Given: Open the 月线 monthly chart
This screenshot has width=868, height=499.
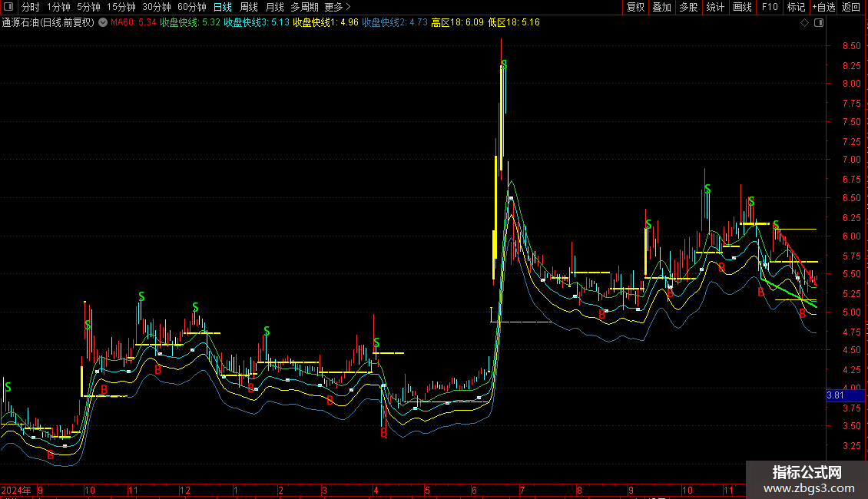Looking at the screenshot, I should click(x=274, y=7).
